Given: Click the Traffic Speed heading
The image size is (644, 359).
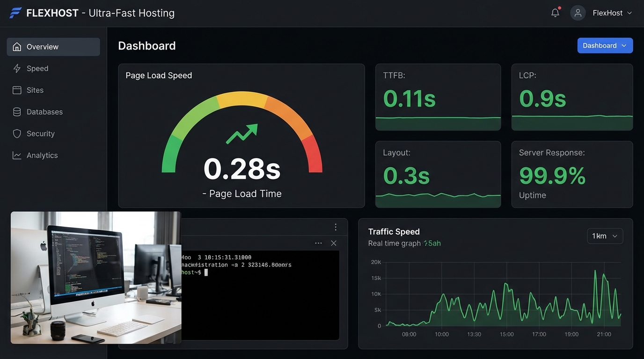Looking at the screenshot, I should 394,231.
